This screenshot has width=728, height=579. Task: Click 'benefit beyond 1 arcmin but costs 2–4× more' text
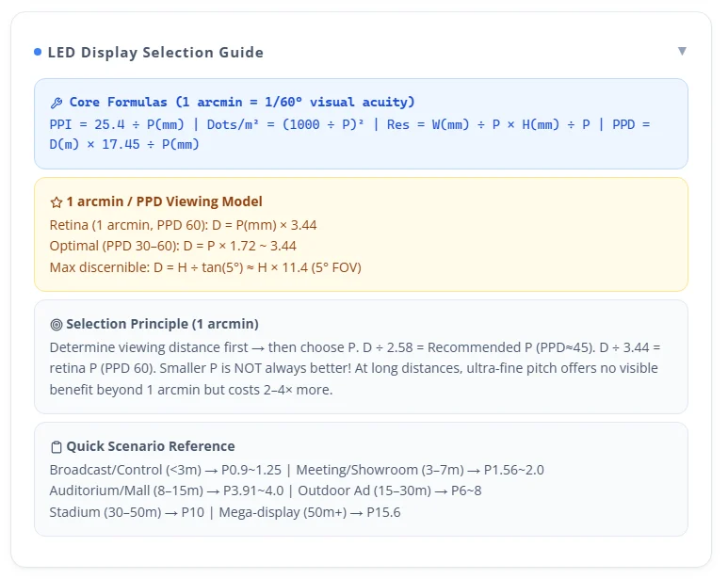pos(191,390)
